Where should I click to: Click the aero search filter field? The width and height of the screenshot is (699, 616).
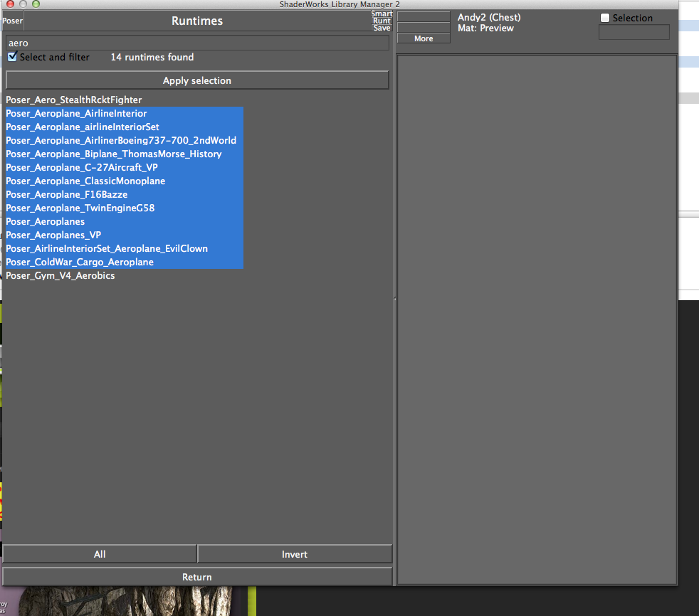tap(197, 43)
